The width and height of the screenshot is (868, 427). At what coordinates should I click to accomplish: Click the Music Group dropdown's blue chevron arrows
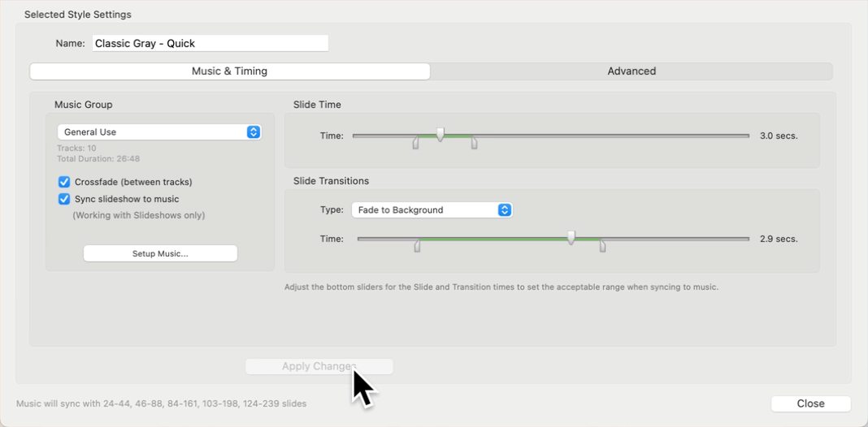253,132
